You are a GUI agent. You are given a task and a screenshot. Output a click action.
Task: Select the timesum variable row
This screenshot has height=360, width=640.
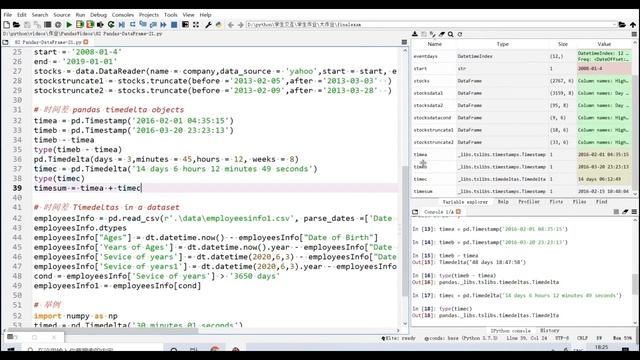pos(522,191)
